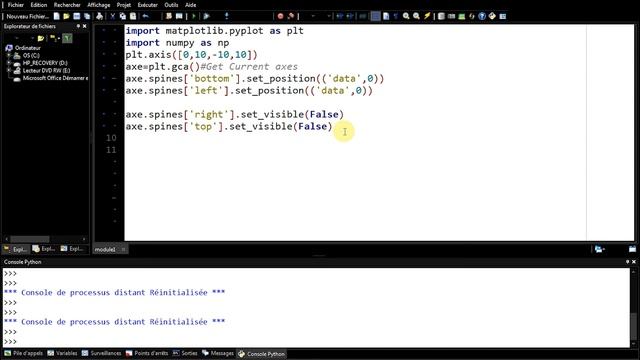The height and width of the screenshot is (360, 640).
Task: Click the last icon in the main toolbar
Action: pos(503,16)
